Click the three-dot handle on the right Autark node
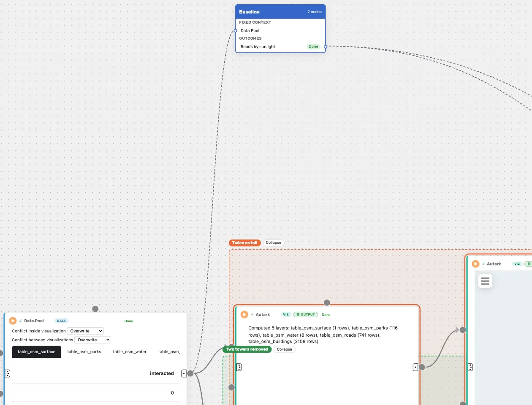This screenshot has width=532, height=405. (x=470, y=367)
